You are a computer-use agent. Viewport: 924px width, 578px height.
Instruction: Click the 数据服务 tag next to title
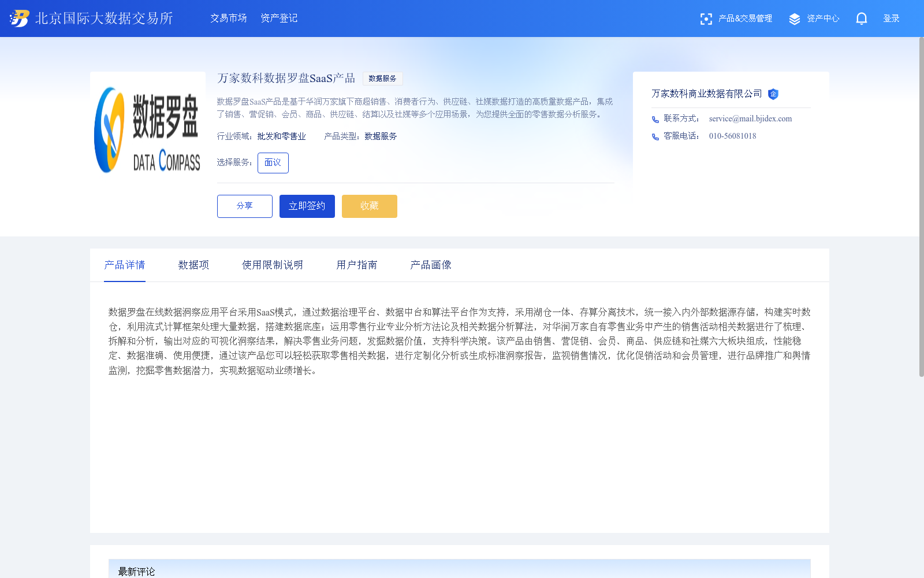[x=382, y=79]
